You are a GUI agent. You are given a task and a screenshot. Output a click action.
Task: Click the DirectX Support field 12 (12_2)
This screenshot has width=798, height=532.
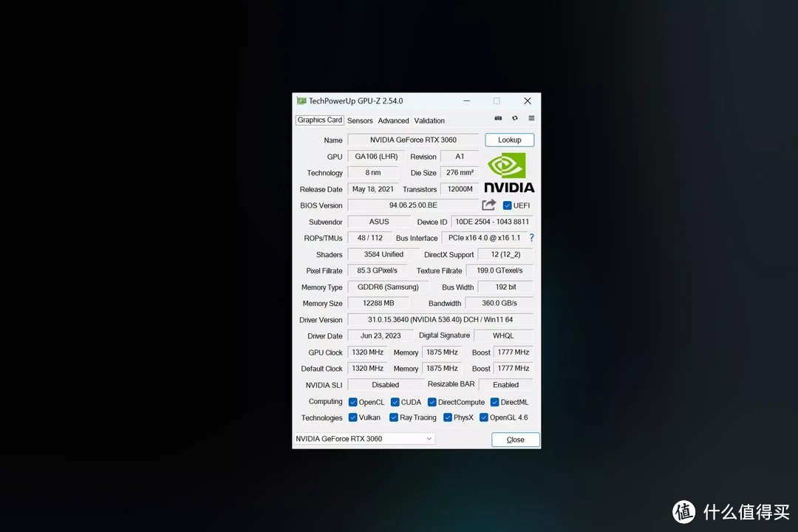(505, 254)
